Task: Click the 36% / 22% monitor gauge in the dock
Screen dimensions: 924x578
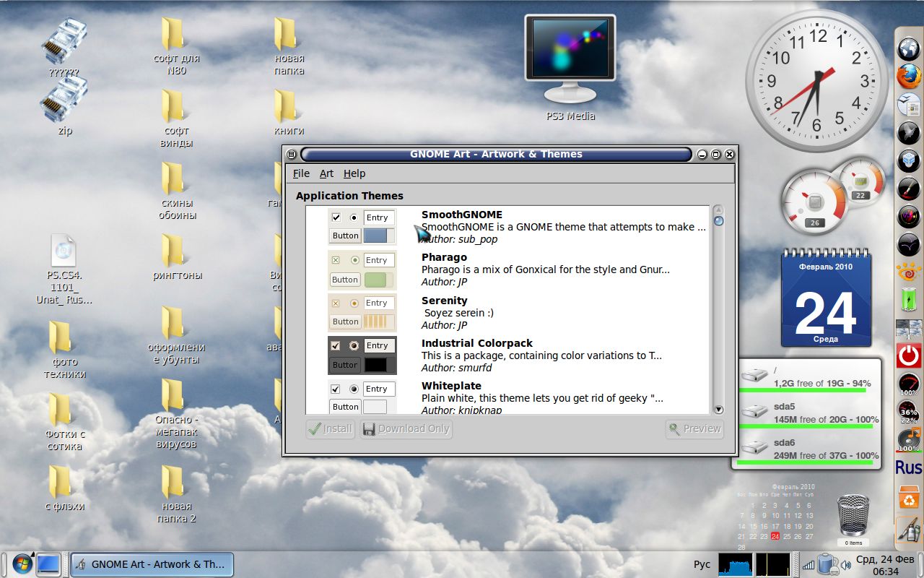Action: tap(908, 411)
